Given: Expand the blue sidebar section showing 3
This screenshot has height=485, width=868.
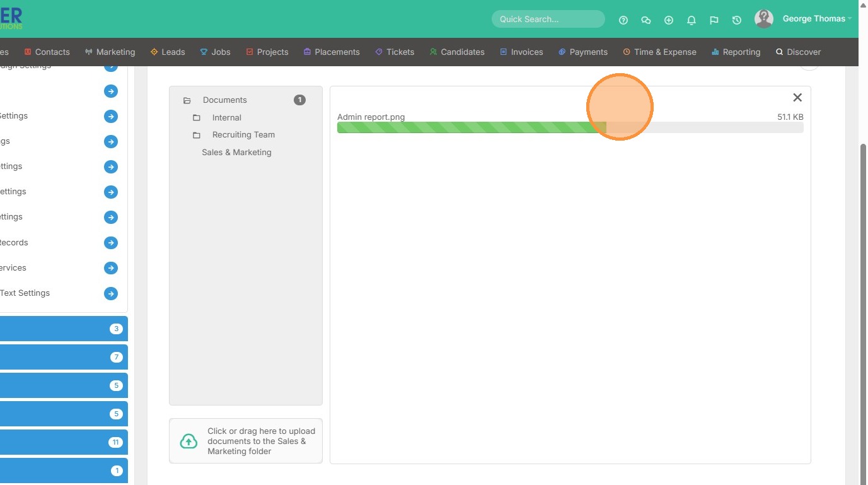Looking at the screenshot, I should [64, 329].
